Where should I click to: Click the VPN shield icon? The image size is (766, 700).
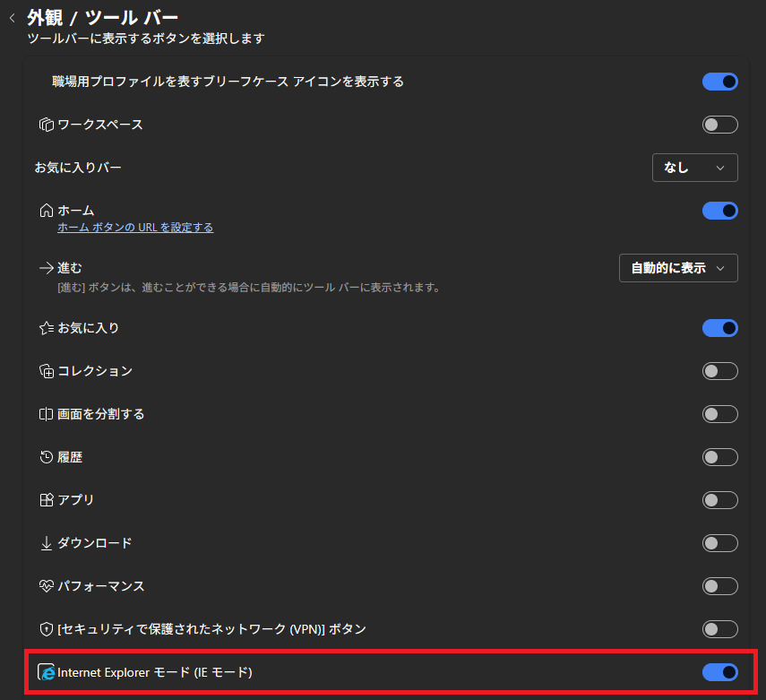[x=47, y=629]
